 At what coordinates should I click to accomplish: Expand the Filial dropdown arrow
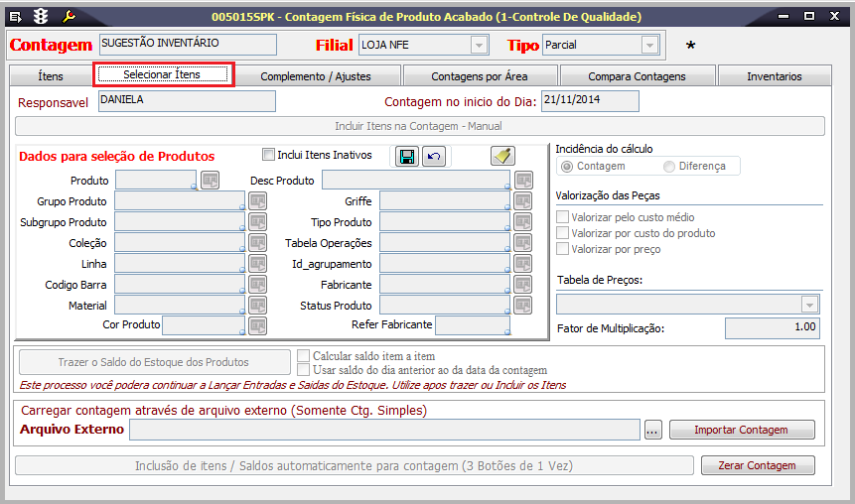point(479,45)
